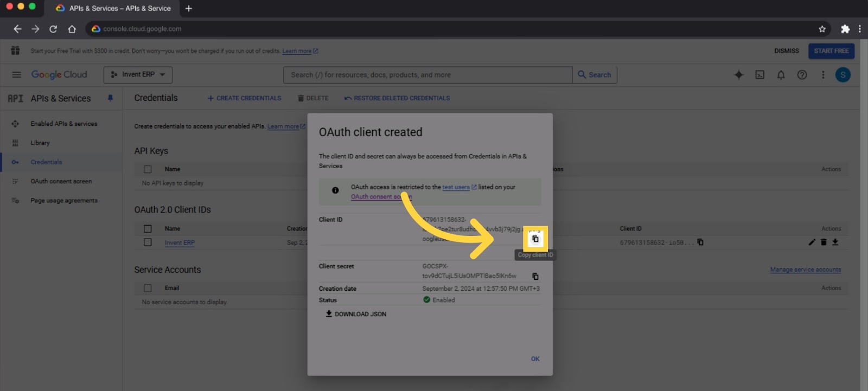Open the OAuth consent screen link in dialog
The height and width of the screenshot is (391, 868).
[381, 197]
